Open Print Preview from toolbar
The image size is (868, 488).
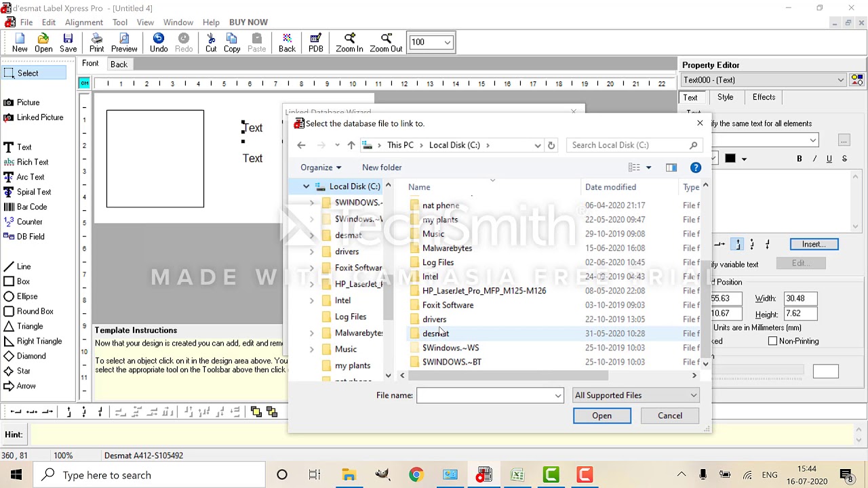pos(124,43)
